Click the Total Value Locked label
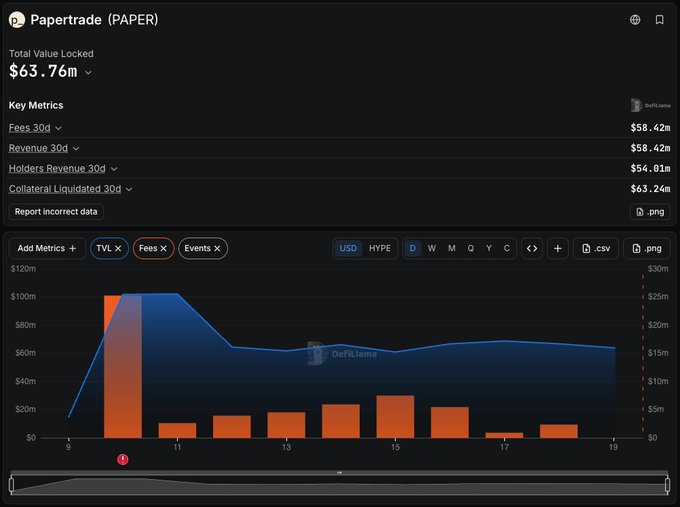Screen dimensions: 680x507 tap(51, 54)
